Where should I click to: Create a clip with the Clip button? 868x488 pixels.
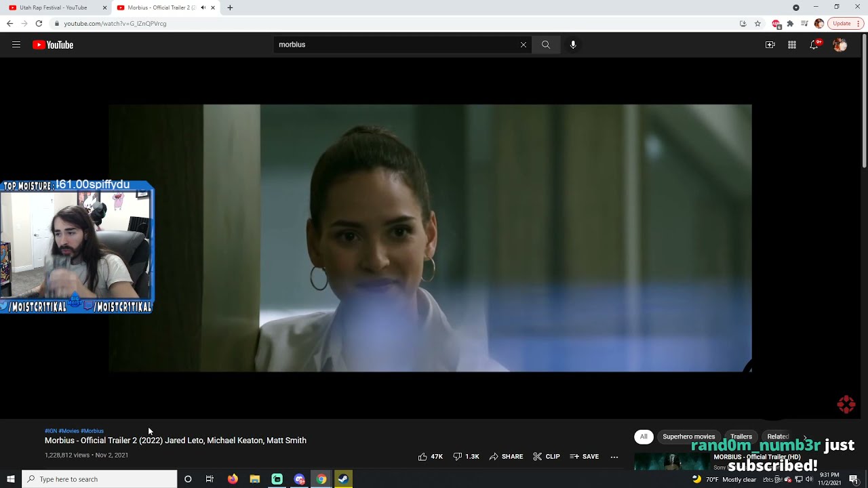[x=547, y=457]
